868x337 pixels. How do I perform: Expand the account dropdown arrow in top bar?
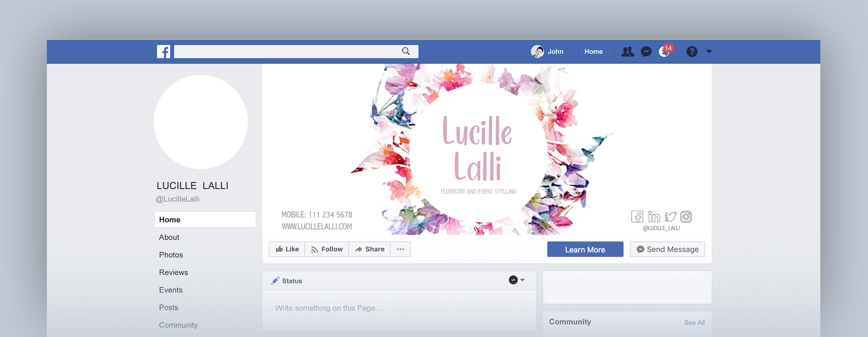[709, 52]
